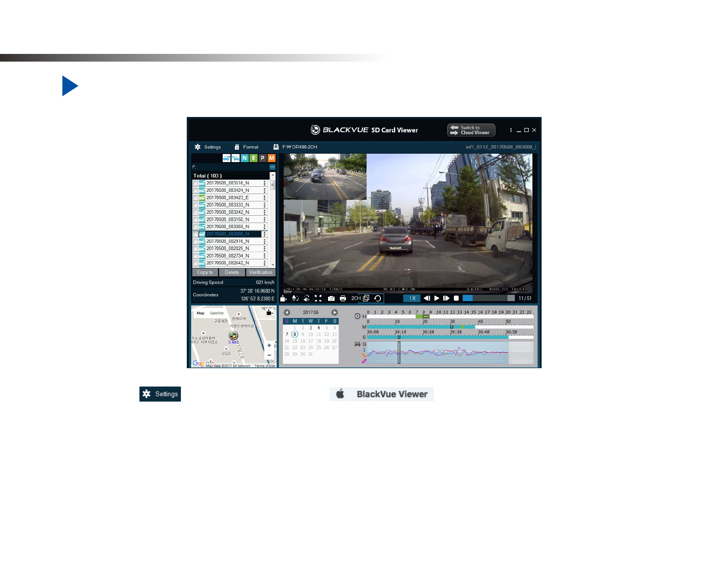This screenshot has width=728, height=582.
Task: Toggle the Parking (P) recording filter
Action: [x=262, y=158]
